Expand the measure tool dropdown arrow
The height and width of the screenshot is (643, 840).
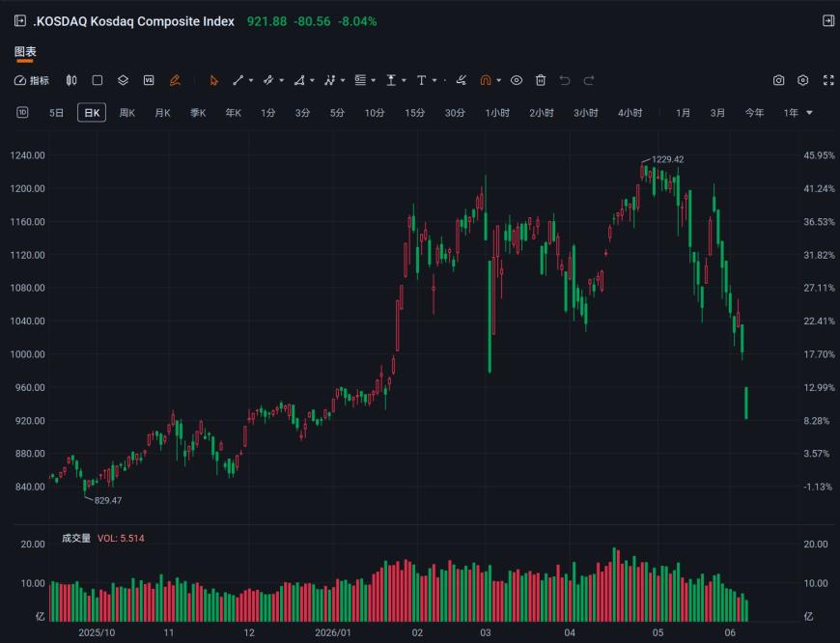(404, 80)
